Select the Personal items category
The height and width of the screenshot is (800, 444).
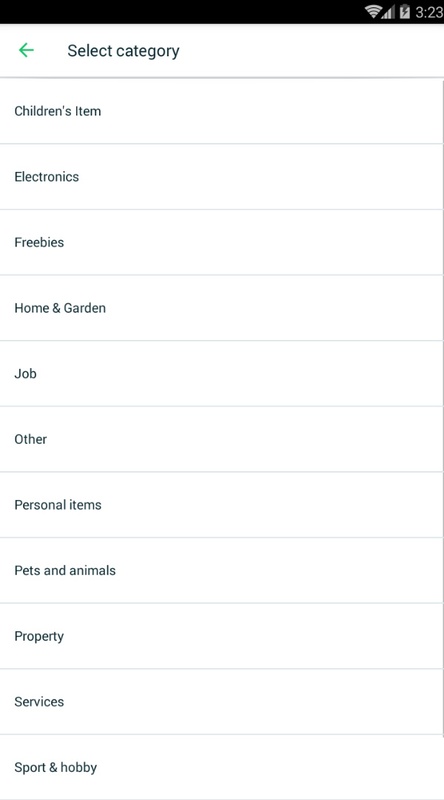(x=221, y=505)
